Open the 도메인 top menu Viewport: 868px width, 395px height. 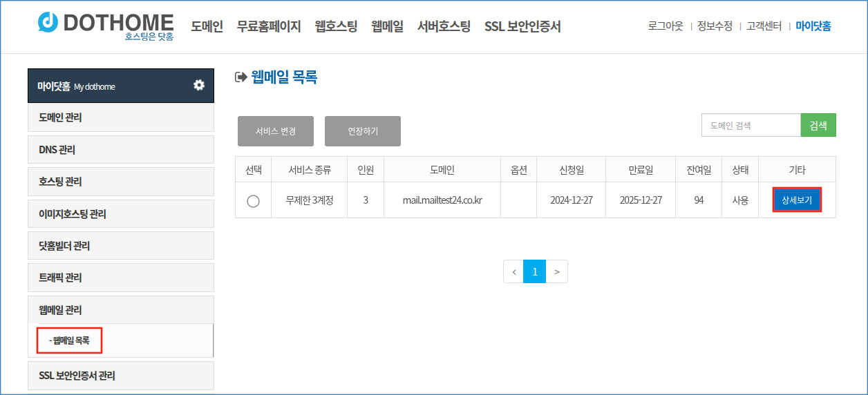pyautogui.click(x=207, y=27)
